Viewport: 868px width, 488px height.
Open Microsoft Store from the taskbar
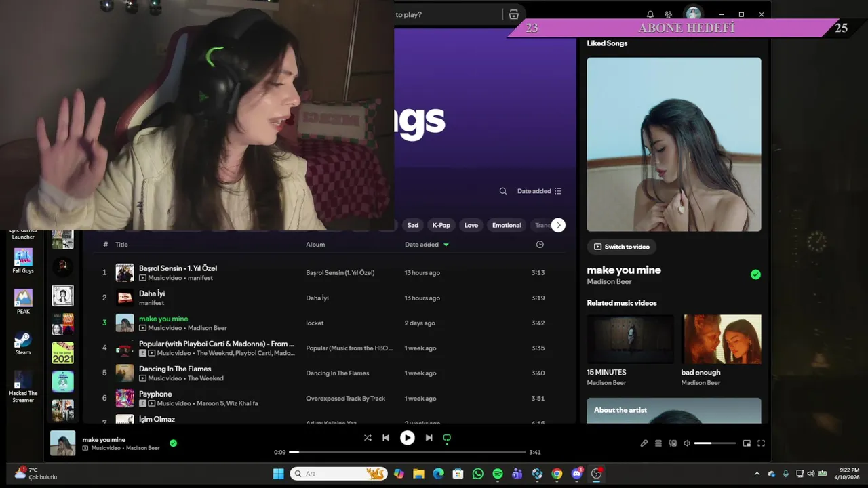point(458,474)
